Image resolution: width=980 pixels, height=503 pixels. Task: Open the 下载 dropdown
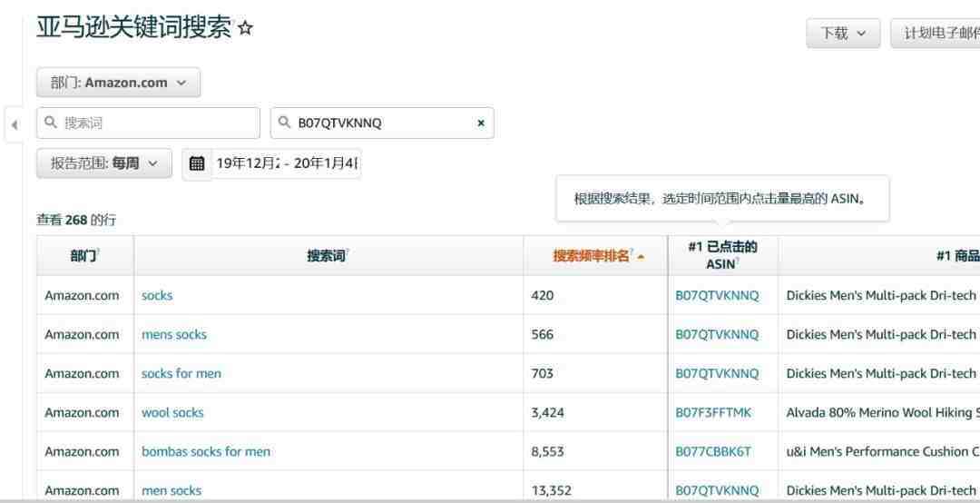(x=843, y=34)
